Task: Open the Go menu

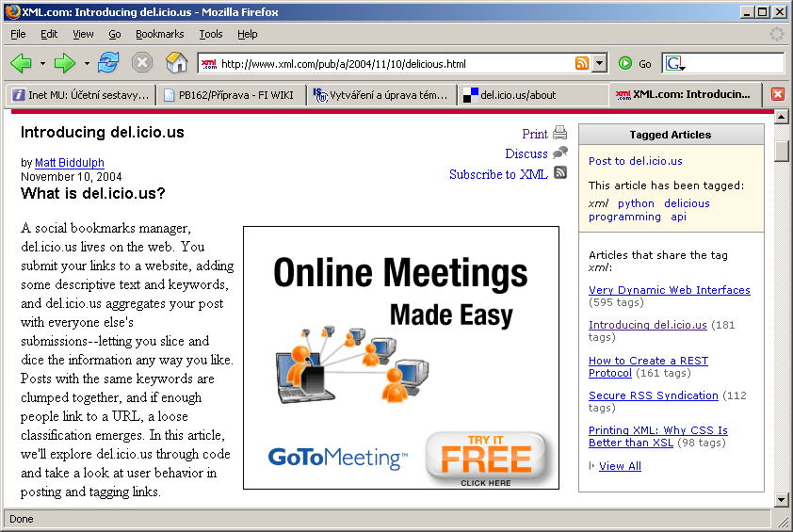Action: 115,34
